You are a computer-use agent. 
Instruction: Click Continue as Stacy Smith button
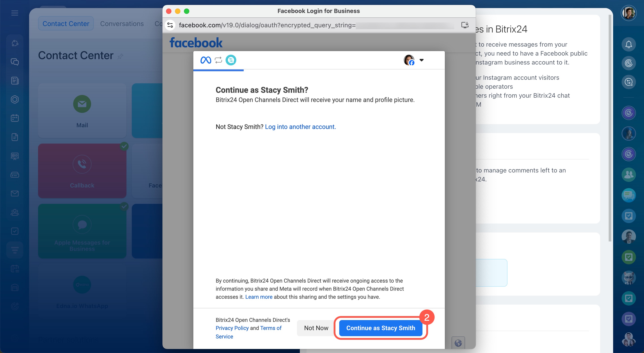pos(380,328)
